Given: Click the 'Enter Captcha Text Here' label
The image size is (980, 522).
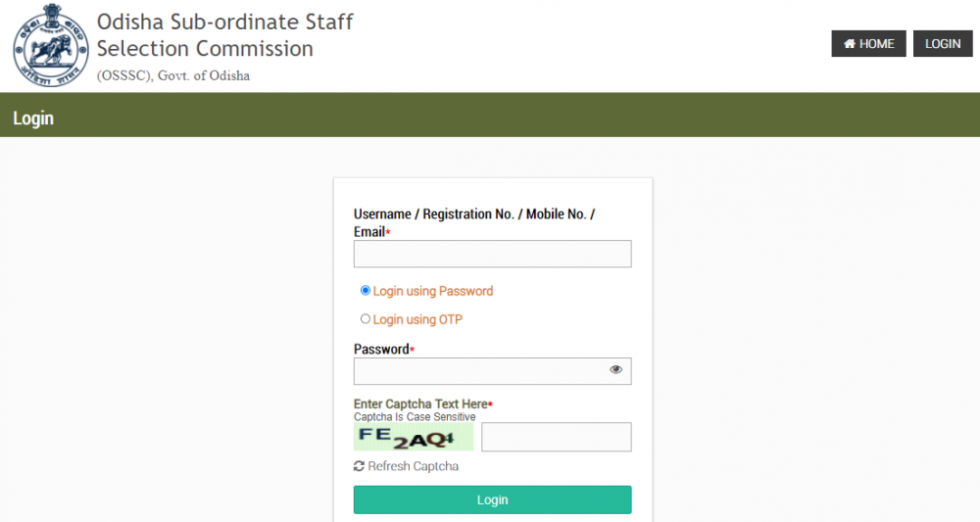Looking at the screenshot, I should tap(419, 404).
